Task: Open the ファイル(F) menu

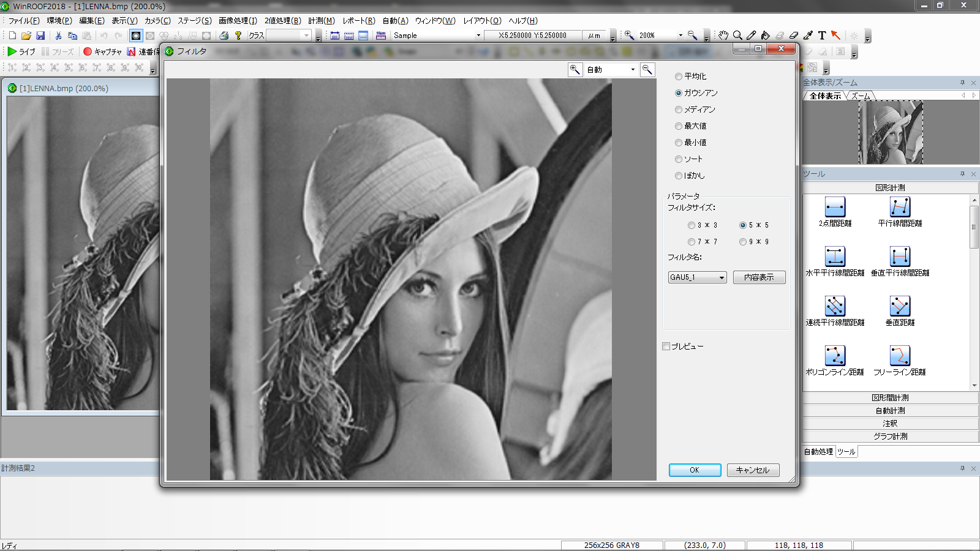Action: 24,21
